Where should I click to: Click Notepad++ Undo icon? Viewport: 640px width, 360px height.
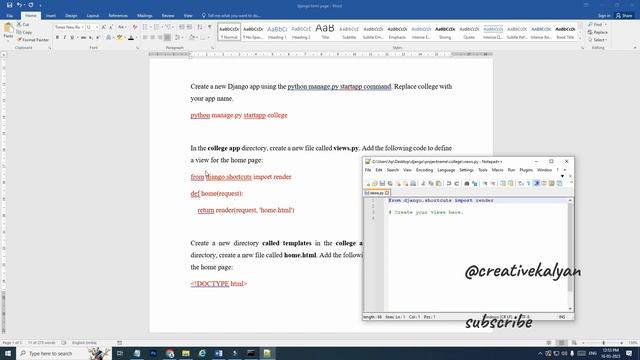tap(449, 183)
